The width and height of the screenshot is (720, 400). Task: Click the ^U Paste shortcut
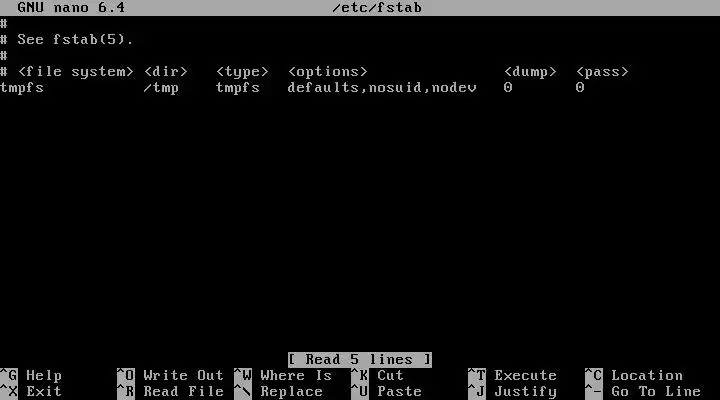[x=386, y=392]
